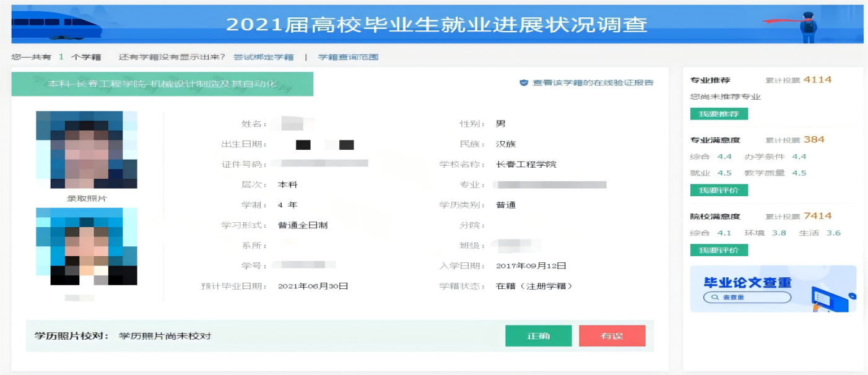Open the 录取照片 thumbnail image

(x=86, y=150)
